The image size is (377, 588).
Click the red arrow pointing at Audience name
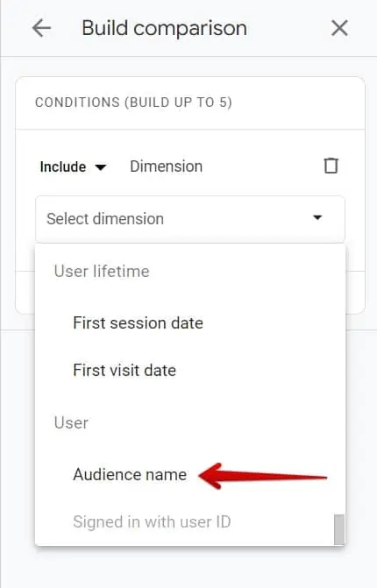pos(263,476)
